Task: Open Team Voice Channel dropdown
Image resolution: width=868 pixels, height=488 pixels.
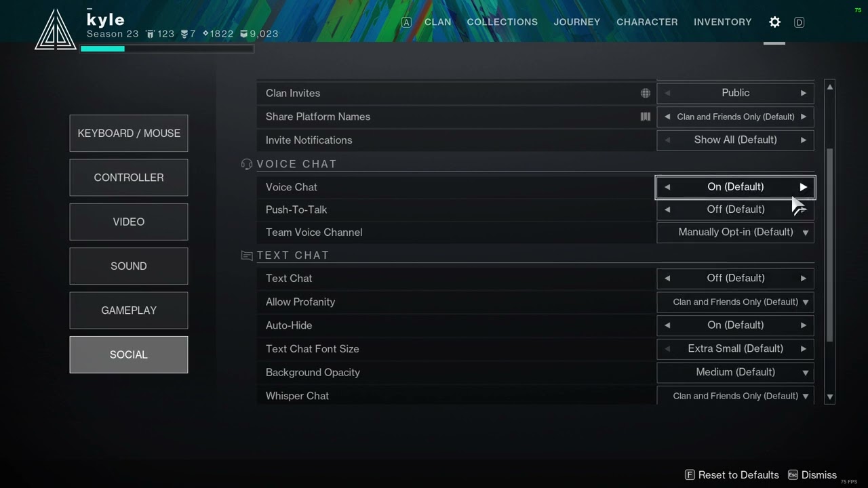Action: 735,232
